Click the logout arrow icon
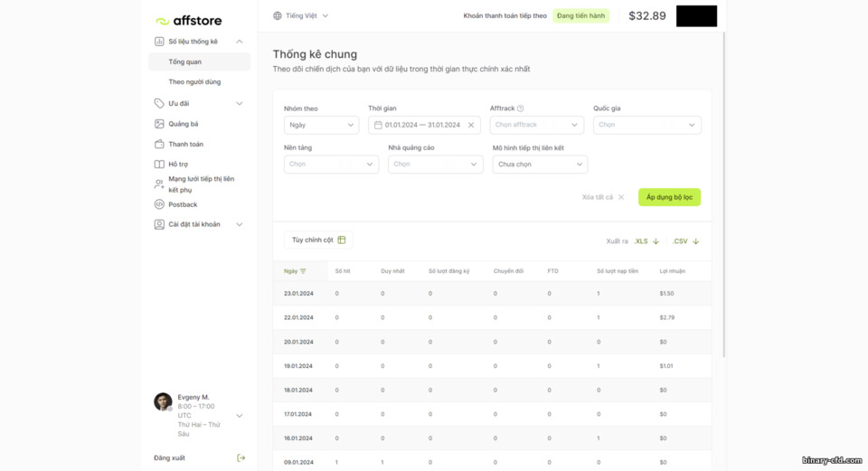868x471 pixels. point(241,457)
